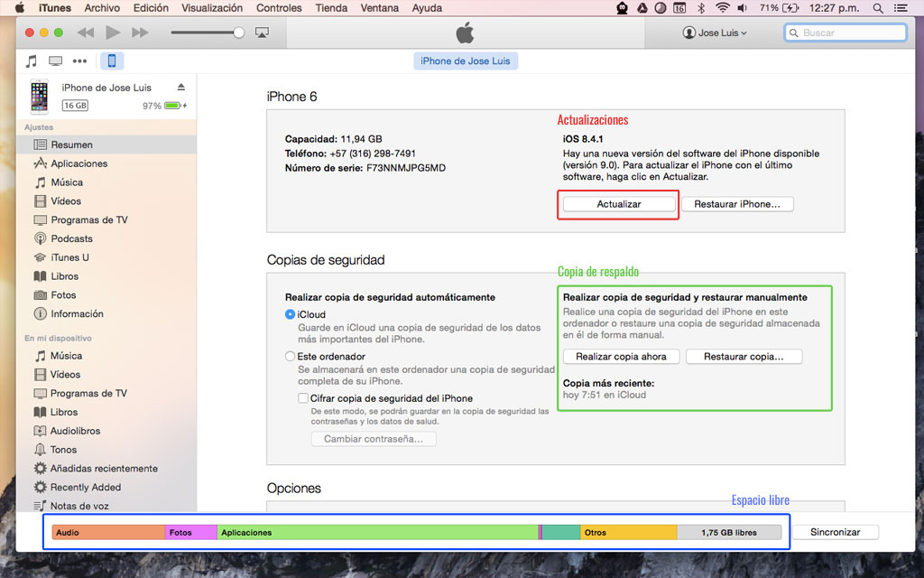924x578 pixels.
Task: Open the Archivo menu
Action: click(x=102, y=8)
